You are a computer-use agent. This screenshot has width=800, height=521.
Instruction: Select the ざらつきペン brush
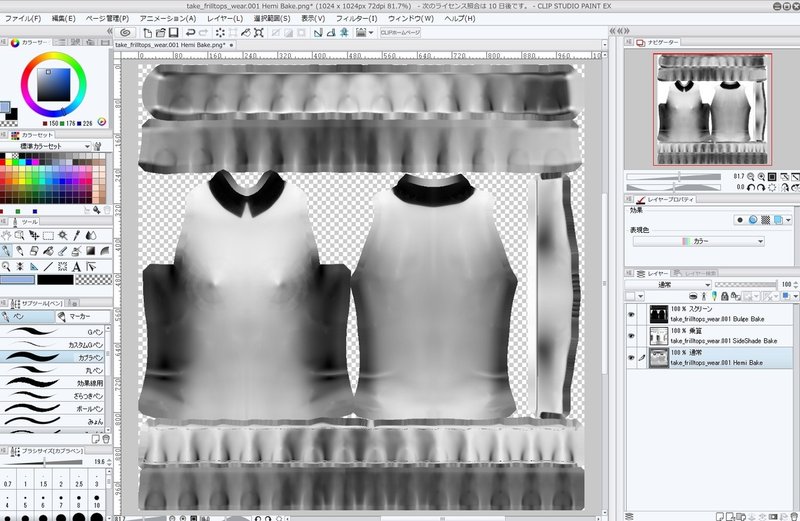point(53,395)
